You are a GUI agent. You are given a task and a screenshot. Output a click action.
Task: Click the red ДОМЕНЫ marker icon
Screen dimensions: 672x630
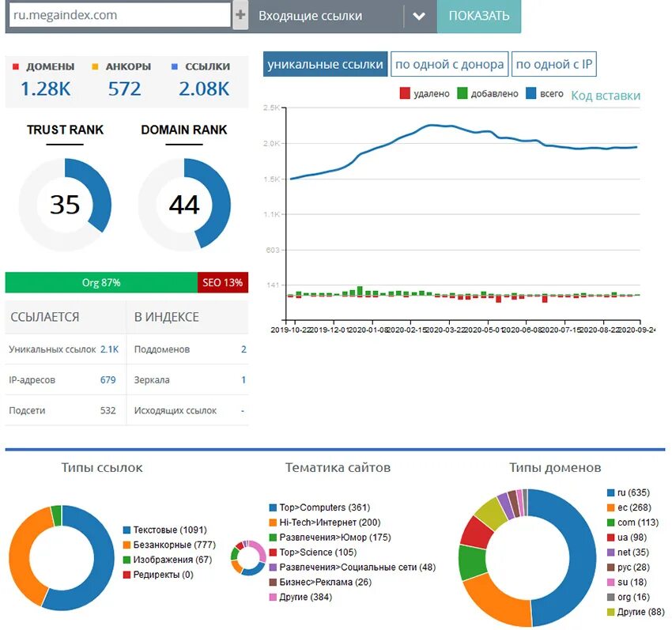tap(16, 66)
